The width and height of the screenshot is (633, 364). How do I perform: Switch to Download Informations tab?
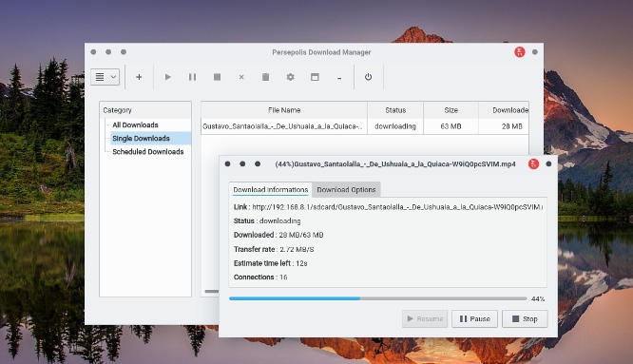271,189
